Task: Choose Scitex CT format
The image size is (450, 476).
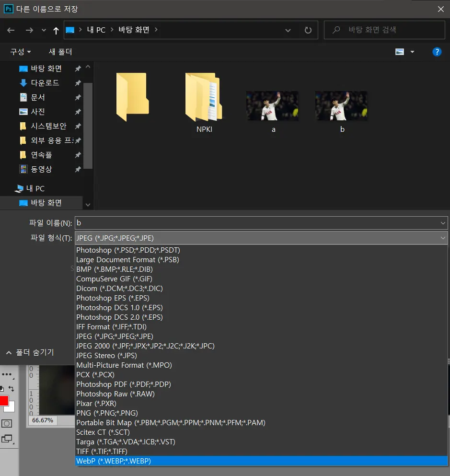Action: coord(261,432)
